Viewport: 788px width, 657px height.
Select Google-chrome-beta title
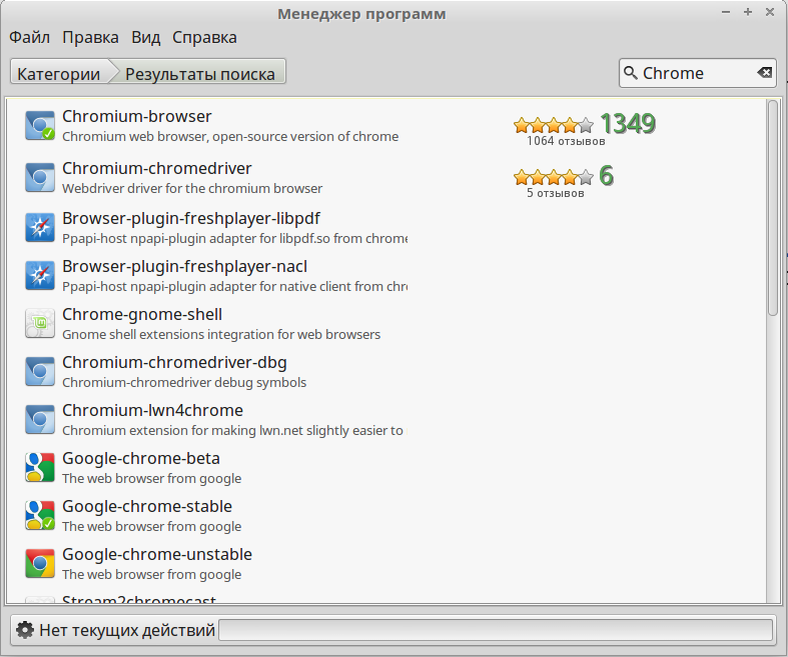point(141,458)
